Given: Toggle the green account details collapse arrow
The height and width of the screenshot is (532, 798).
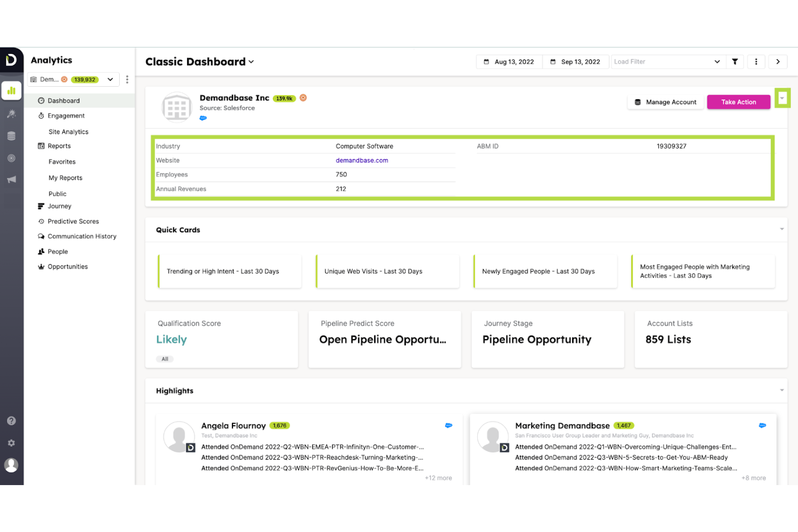Looking at the screenshot, I should coord(782,98).
